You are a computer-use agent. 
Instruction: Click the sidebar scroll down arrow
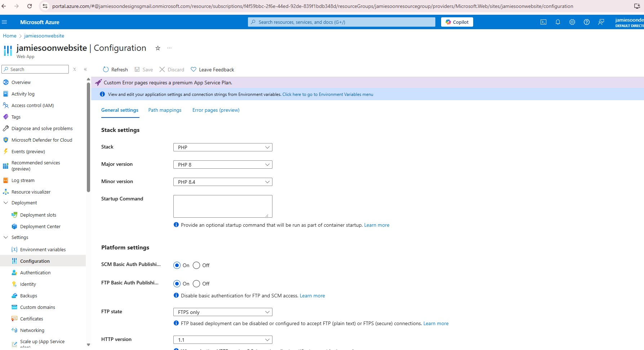click(88, 345)
